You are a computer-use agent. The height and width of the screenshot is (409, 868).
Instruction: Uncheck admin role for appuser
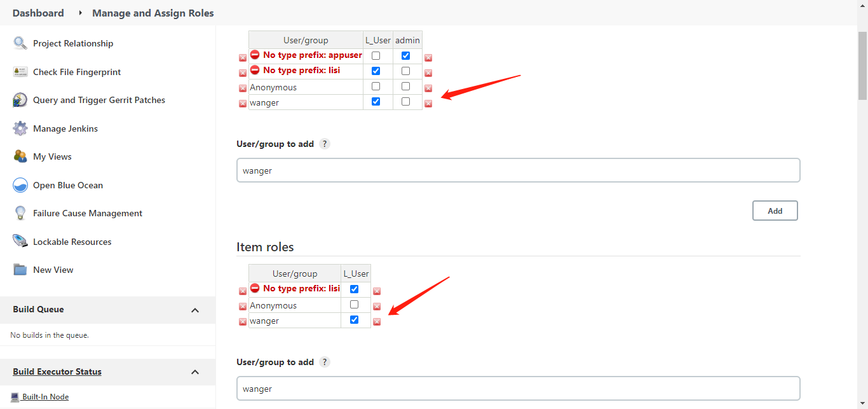click(x=406, y=56)
